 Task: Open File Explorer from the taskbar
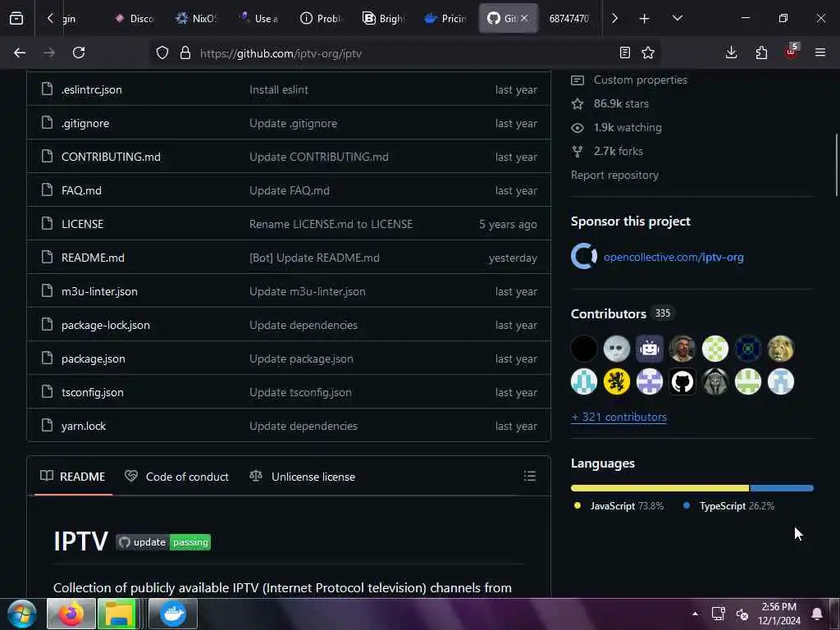pos(120,614)
